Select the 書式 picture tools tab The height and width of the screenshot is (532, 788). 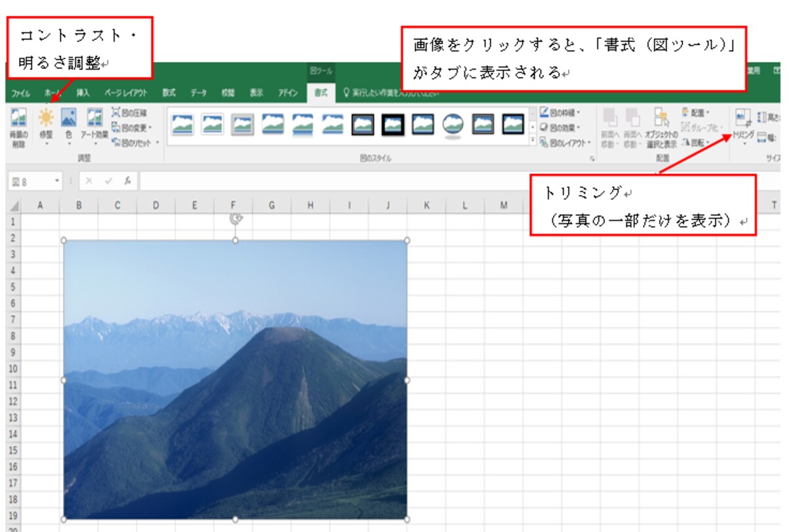(320, 93)
